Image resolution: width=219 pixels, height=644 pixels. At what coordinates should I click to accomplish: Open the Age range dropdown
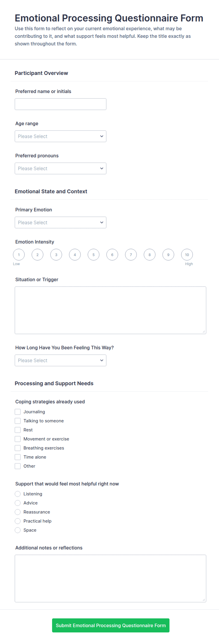click(x=61, y=136)
